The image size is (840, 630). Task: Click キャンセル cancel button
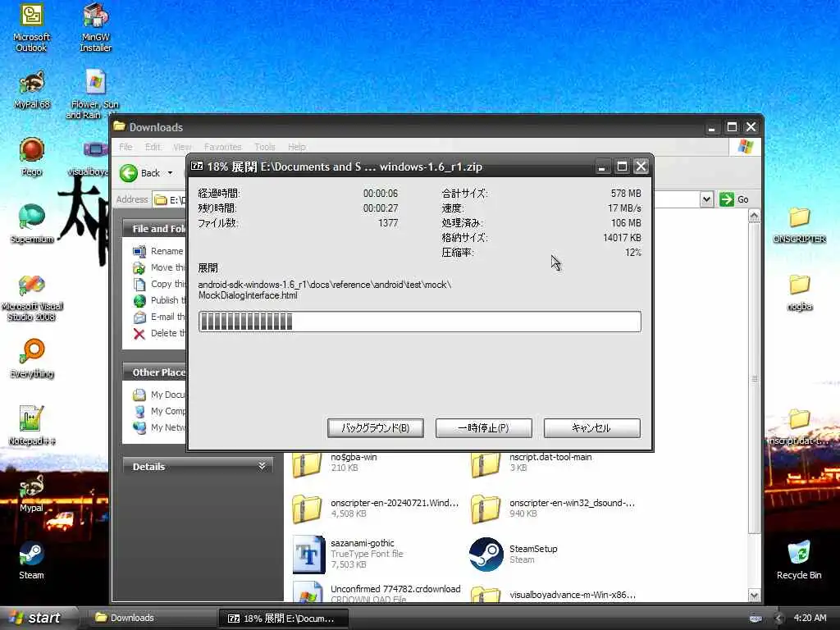[x=591, y=428]
